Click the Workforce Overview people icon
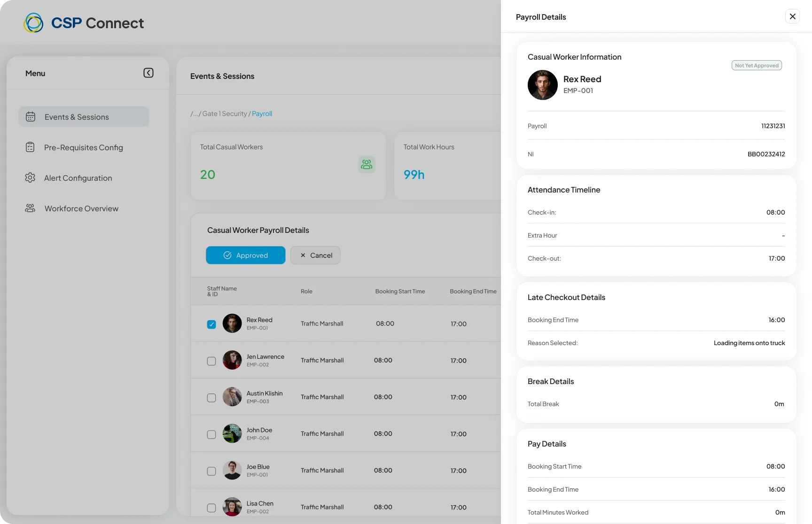The width and height of the screenshot is (812, 524). pos(30,208)
